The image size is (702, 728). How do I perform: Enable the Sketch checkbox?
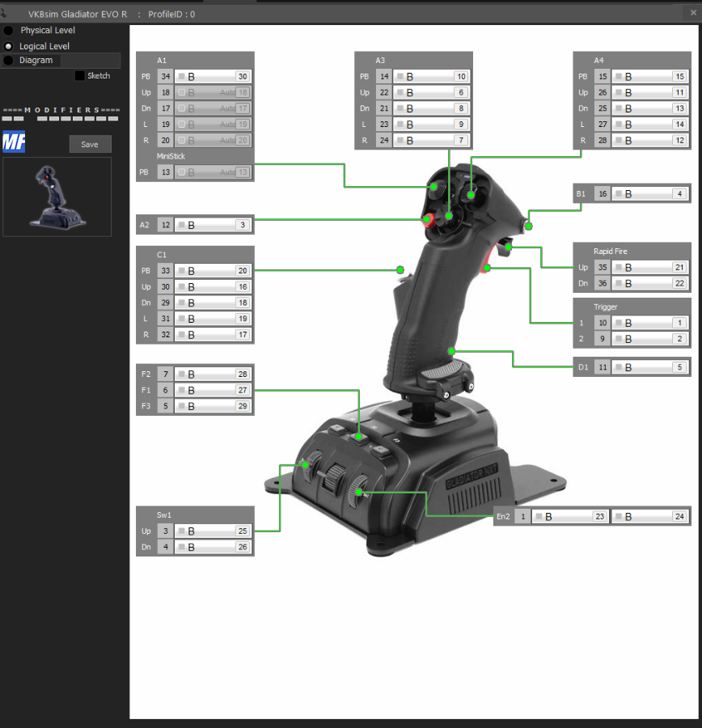pos(79,76)
